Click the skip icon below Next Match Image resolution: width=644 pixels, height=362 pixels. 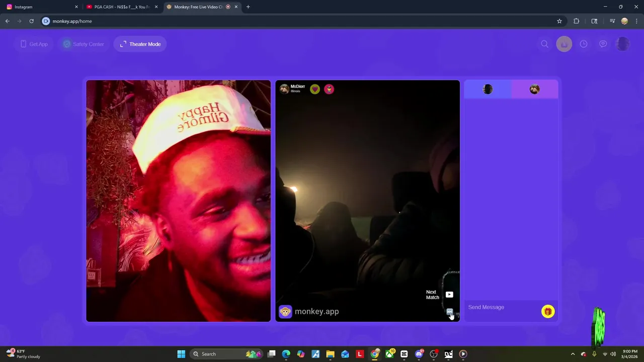point(450,312)
